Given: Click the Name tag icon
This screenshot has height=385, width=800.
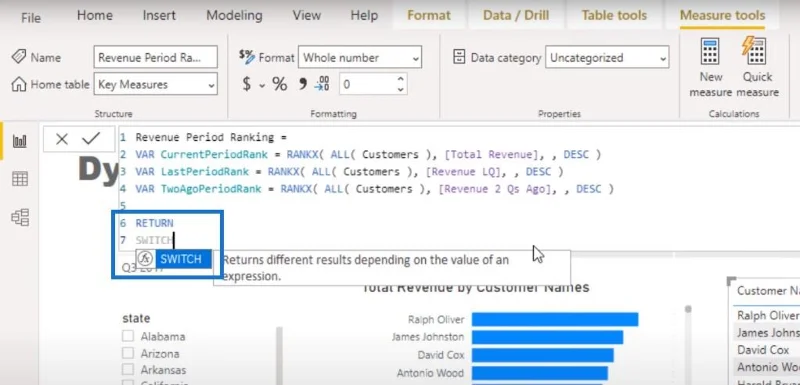Looking at the screenshot, I should (x=19, y=57).
